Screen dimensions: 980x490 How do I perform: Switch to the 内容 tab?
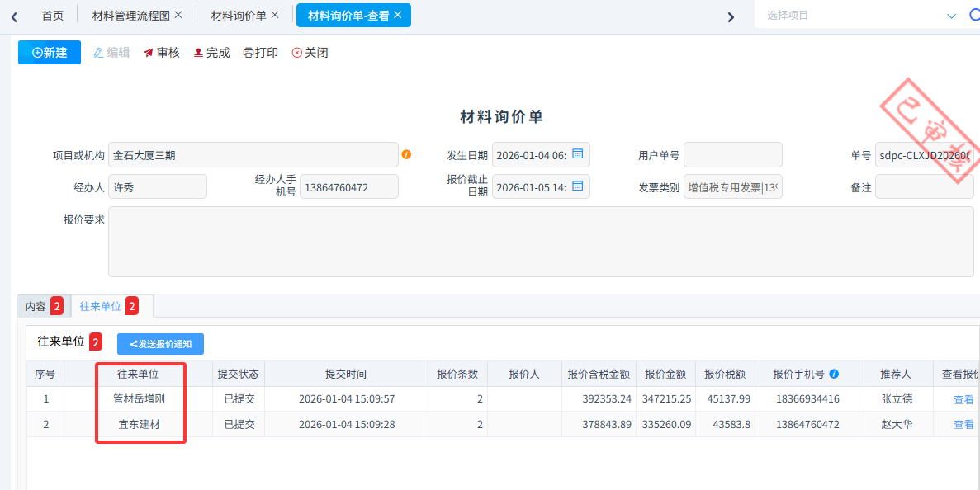36,306
